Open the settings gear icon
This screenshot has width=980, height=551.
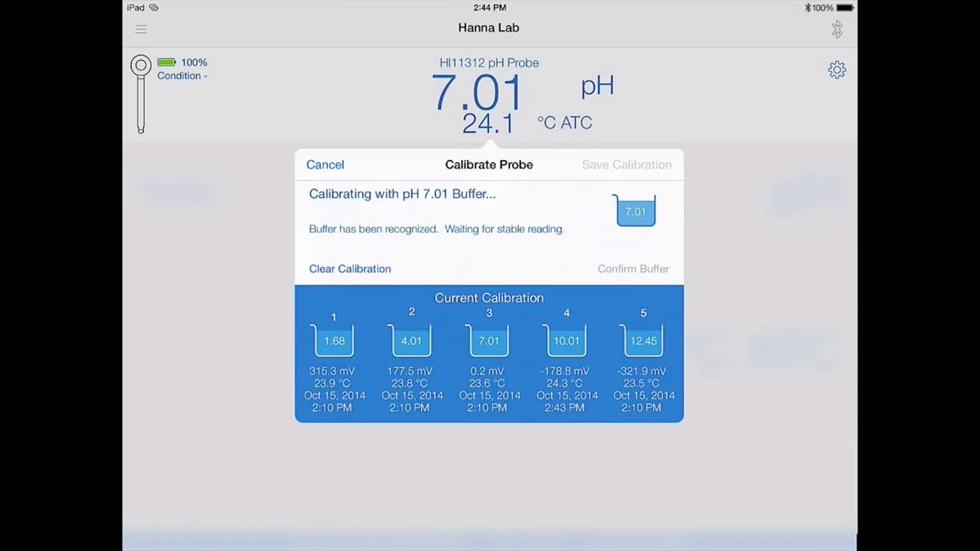(x=837, y=70)
